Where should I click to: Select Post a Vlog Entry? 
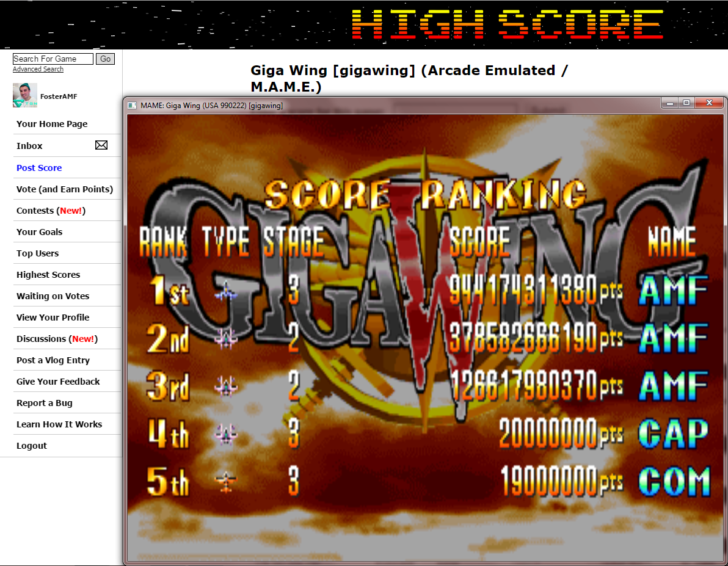click(53, 360)
